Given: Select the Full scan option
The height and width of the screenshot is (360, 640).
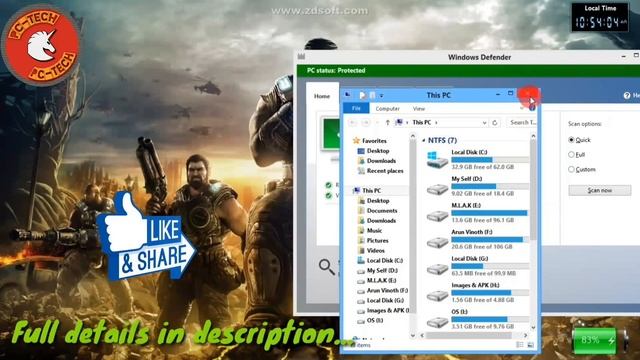Looking at the screenshot, I should pos(571,155).
